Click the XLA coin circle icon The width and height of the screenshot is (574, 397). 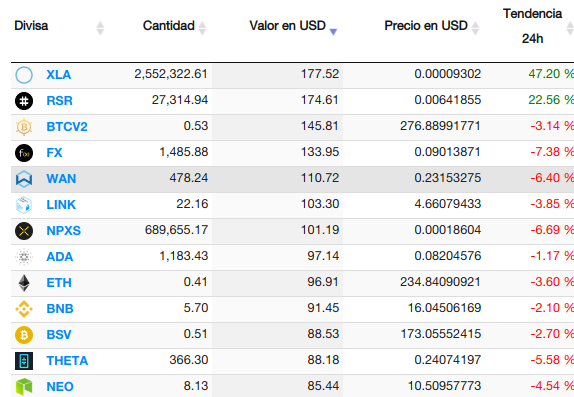pos(24,75)
